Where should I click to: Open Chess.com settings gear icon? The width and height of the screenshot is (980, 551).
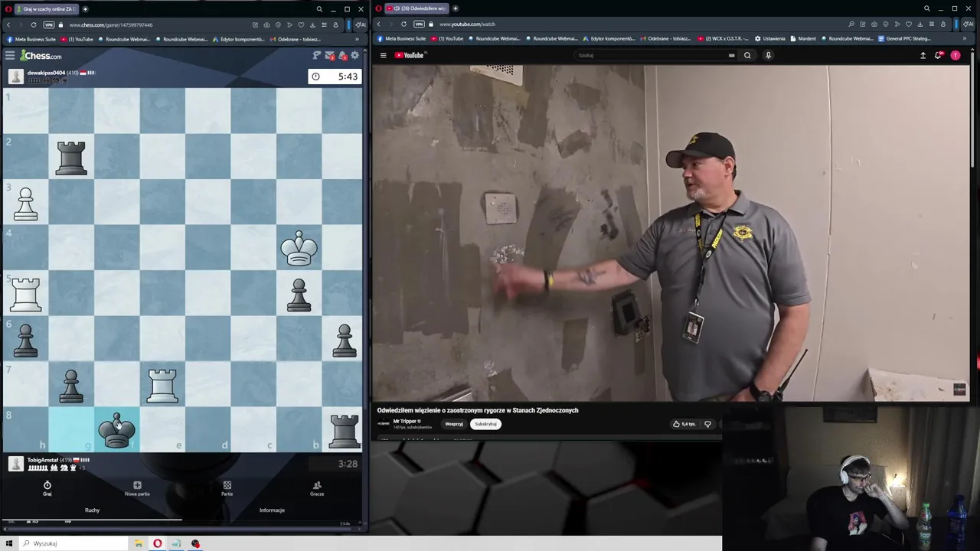pyautogui.click(x=354, y=55)
